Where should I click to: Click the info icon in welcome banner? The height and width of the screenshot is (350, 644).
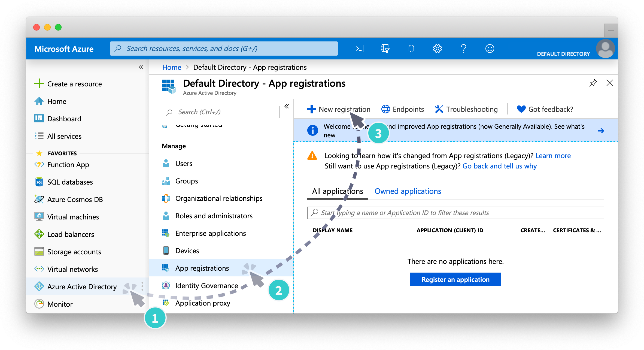click(x=312, y=131)
